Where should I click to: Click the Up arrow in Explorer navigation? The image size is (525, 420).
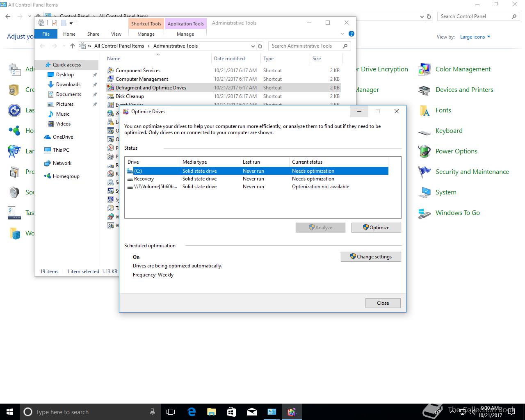click(73, 46)
